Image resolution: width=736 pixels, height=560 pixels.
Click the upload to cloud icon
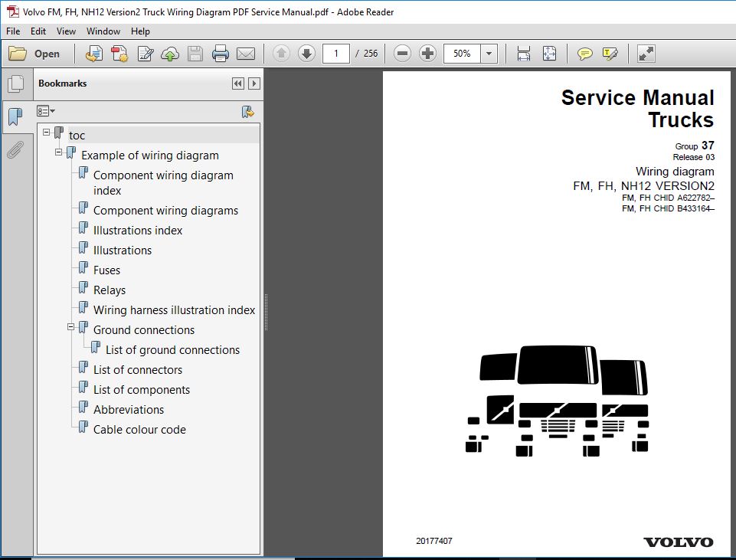click(170, 54)
